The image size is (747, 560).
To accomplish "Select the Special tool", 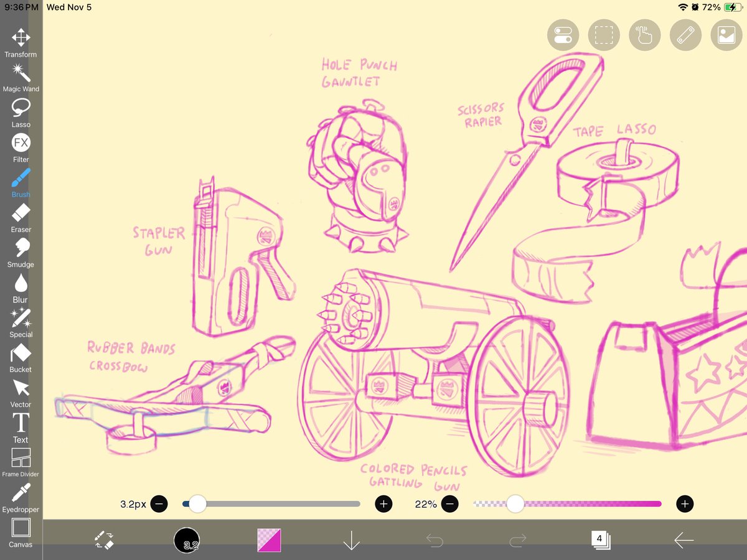I will point(21,323).
